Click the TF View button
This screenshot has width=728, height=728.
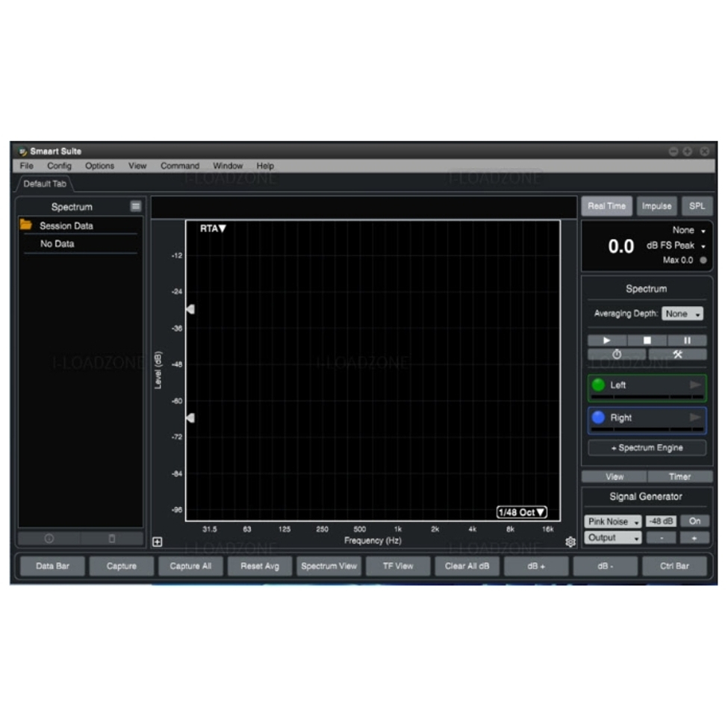tap(398, 566)
